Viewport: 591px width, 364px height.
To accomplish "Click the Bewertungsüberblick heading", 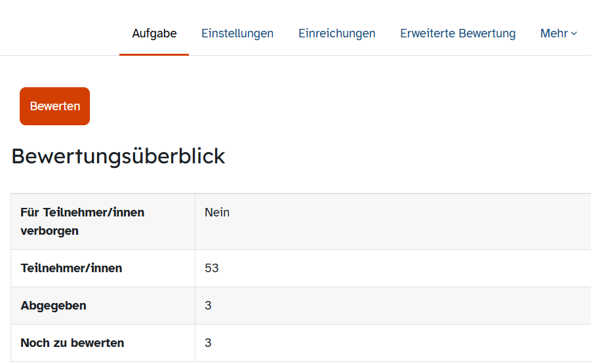I will (x=118, y=156).
